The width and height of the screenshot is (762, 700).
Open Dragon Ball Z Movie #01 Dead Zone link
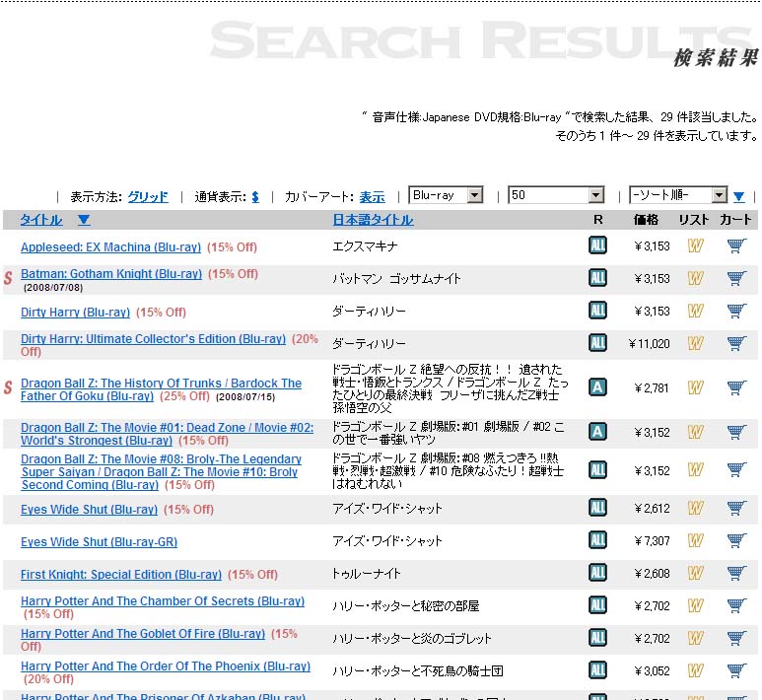point(167,434)
